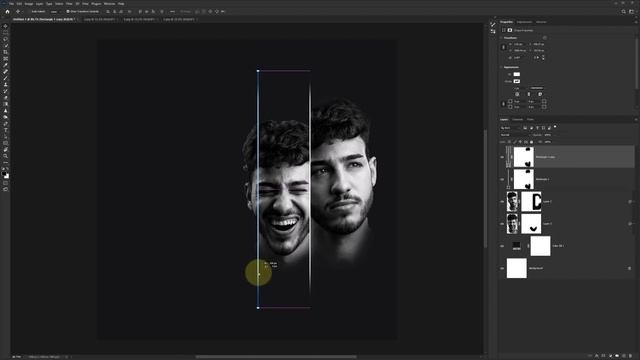Open the stroke style options dropdown
Viewport: 640px width, 360px height.
coord(537,88)
